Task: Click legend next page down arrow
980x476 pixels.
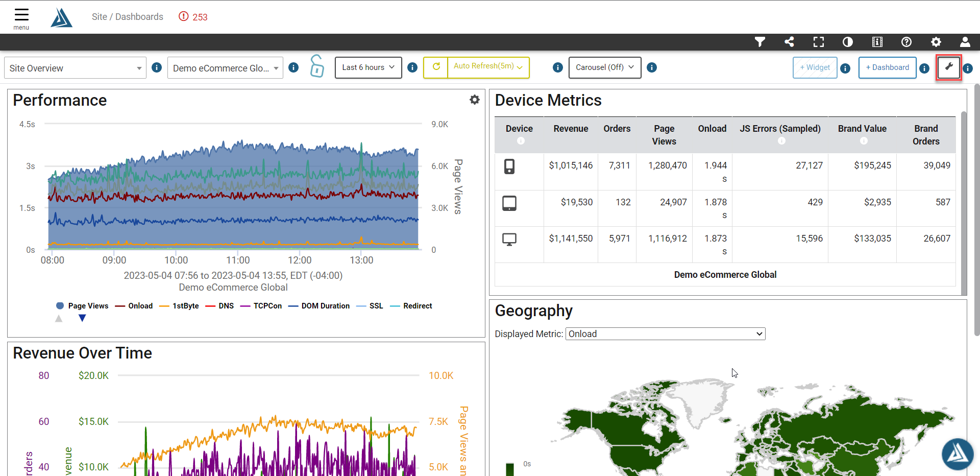Action: click(x=82, y=318)
